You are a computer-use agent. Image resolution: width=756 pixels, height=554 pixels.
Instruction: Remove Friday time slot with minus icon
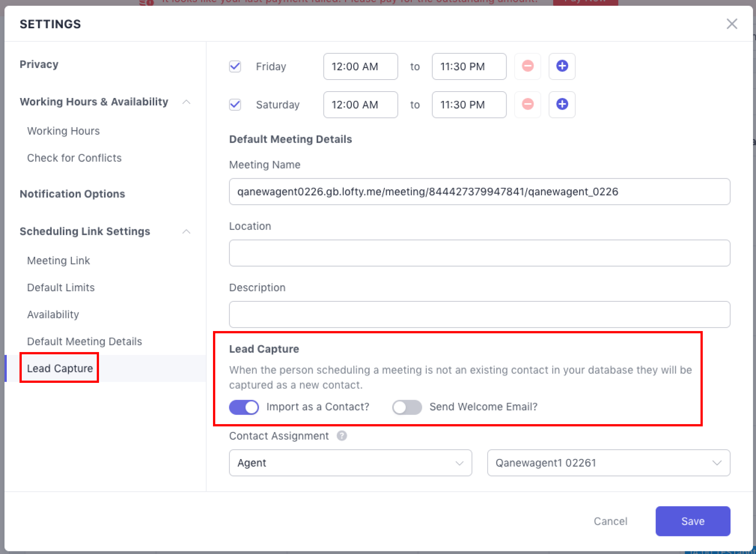pyautogui.click(x=528, y=66)
